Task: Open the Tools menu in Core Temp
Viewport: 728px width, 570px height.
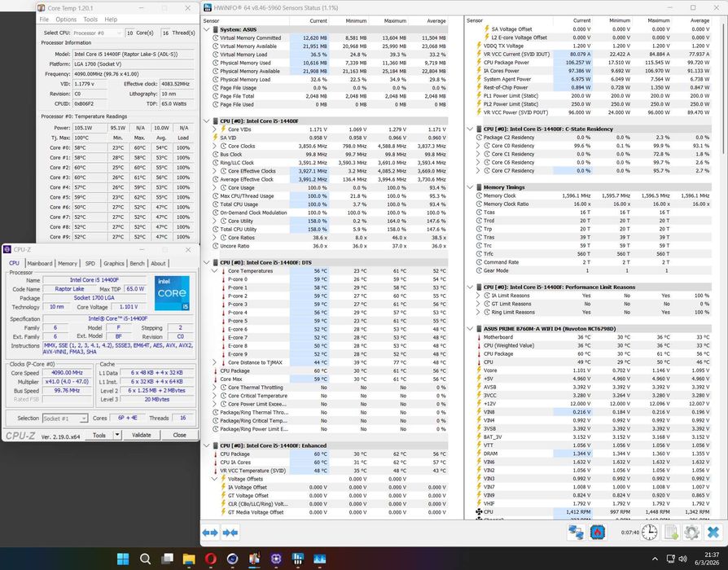Action: [x=90, y=20]
